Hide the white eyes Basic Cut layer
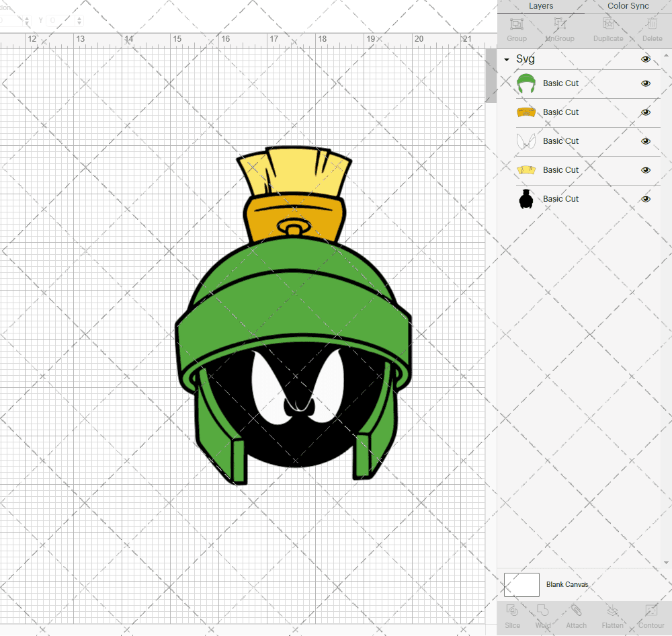 tap(645, 141)
